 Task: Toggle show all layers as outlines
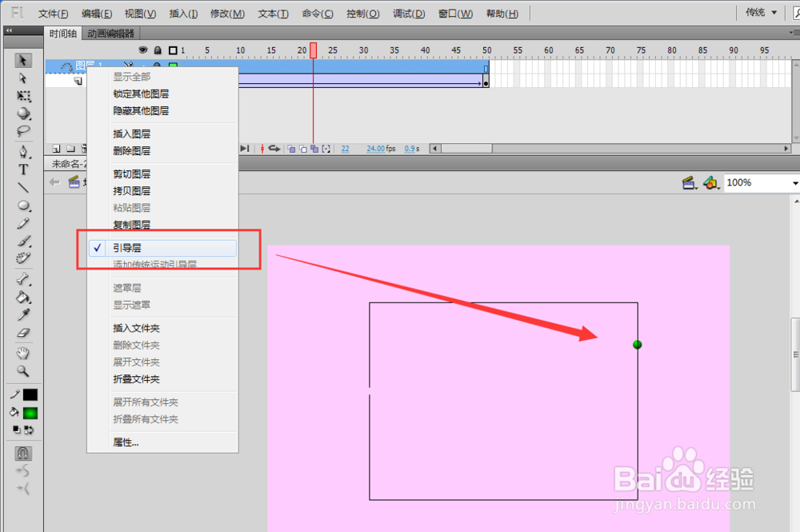coord(173,50)
